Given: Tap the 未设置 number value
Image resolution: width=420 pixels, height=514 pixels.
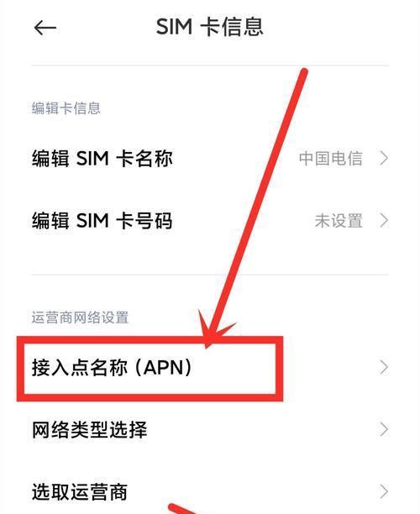Looking at the screenshot, I should pyautogui.click(x=339, y=220).
